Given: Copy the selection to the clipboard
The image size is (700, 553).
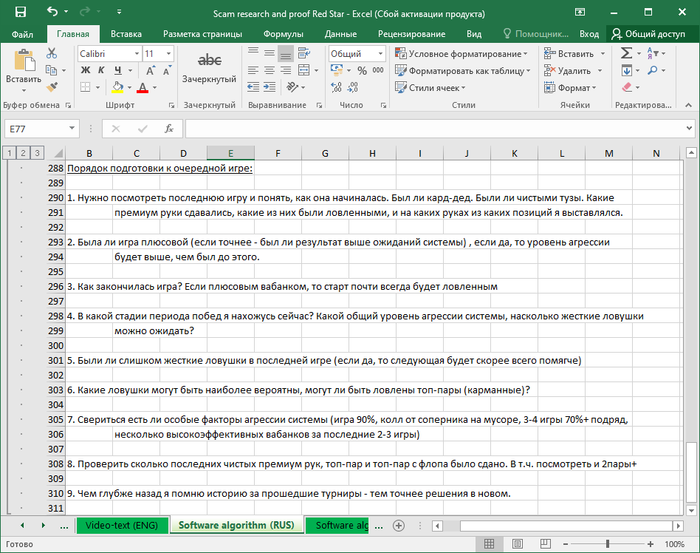Looking at the screenshot, I should 51,70.
